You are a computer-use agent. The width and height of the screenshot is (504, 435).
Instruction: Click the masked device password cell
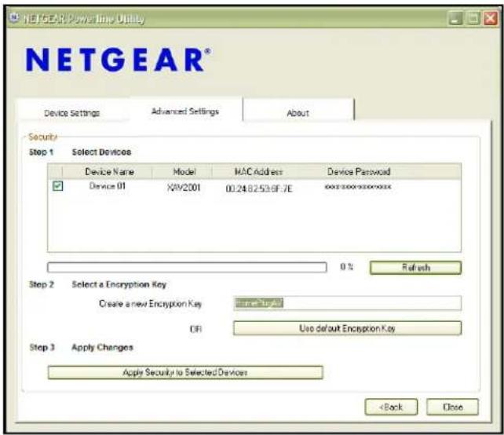tap(358, 187)
